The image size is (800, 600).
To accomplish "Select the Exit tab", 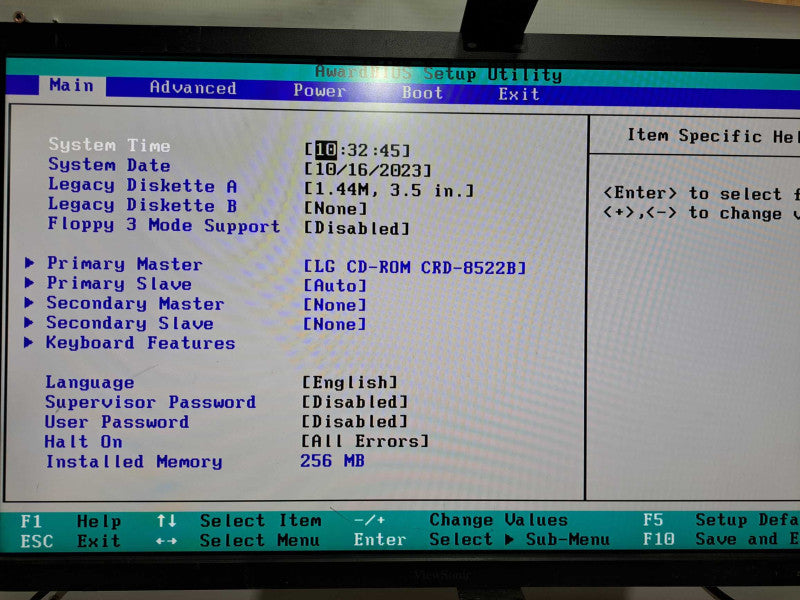I will click(x=519, y=94).
